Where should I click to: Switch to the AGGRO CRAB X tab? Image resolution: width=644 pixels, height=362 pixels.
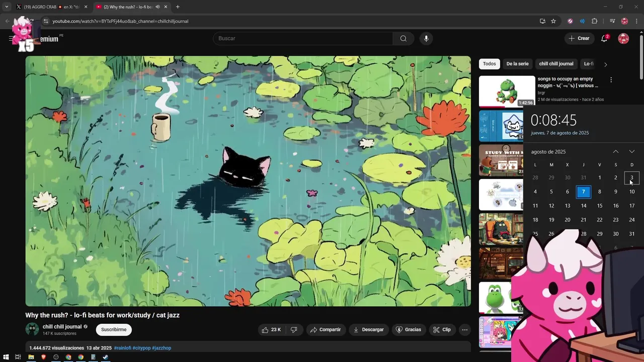pos(51,7)
